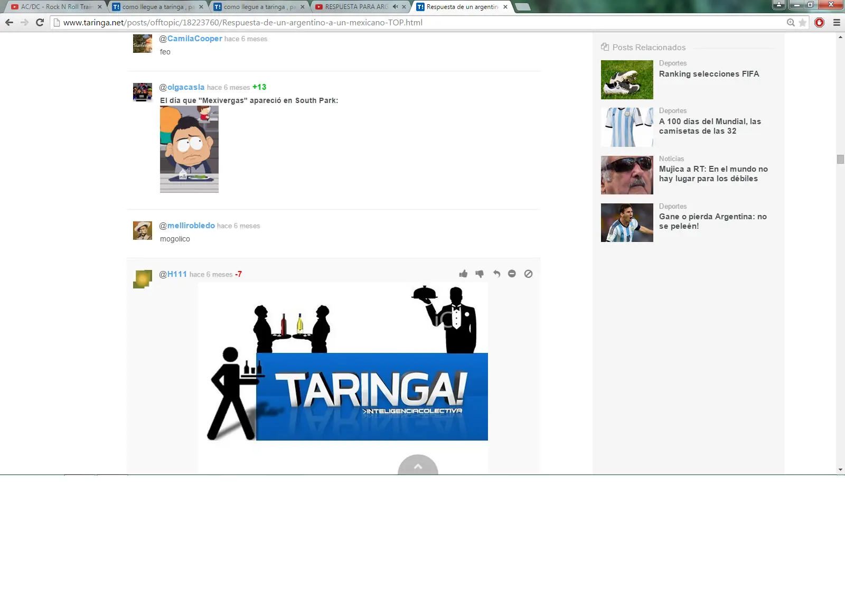The width and height of the screenshot is (845, 616).
Task: Click the -7 score on H111's comment
Action: 238,274
